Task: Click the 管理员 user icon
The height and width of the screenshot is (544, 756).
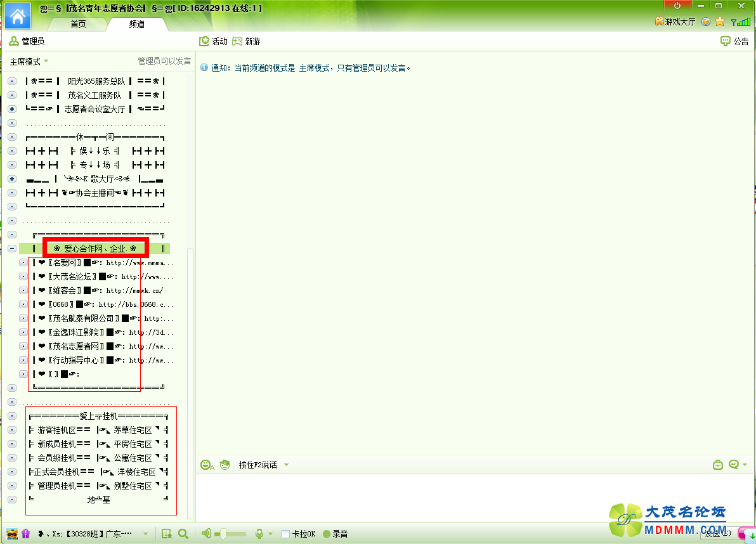Action: [x=14, y=41]
